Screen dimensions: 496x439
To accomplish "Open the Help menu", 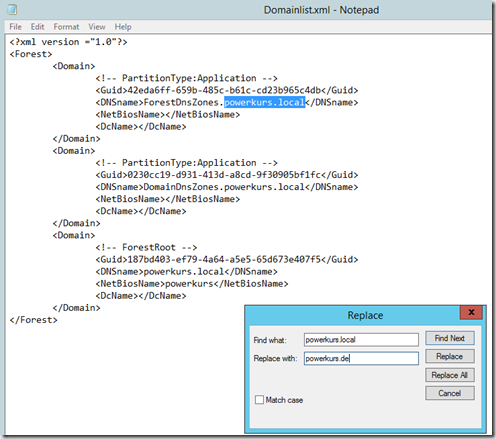I will (123, 27).
